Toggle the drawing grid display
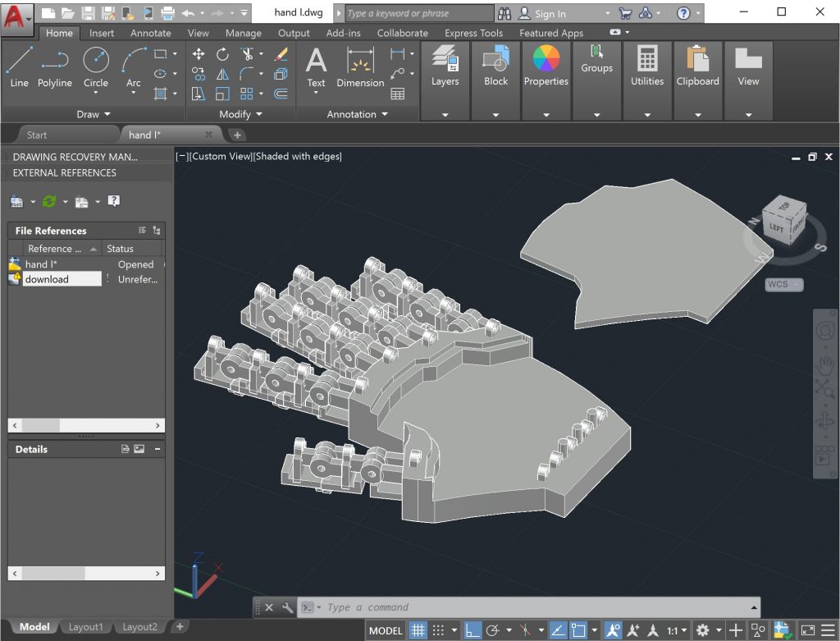Viewport: 840px width, 641px height. coord(418,630)
